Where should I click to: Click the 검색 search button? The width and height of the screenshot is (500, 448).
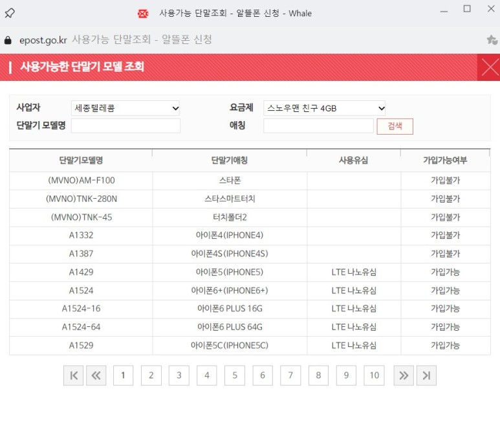tap(395, 126)
